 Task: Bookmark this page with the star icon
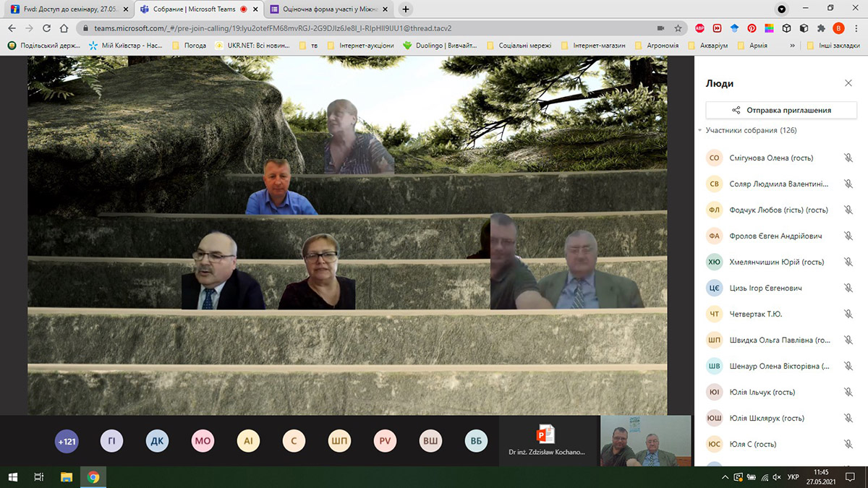click(678, 28)
